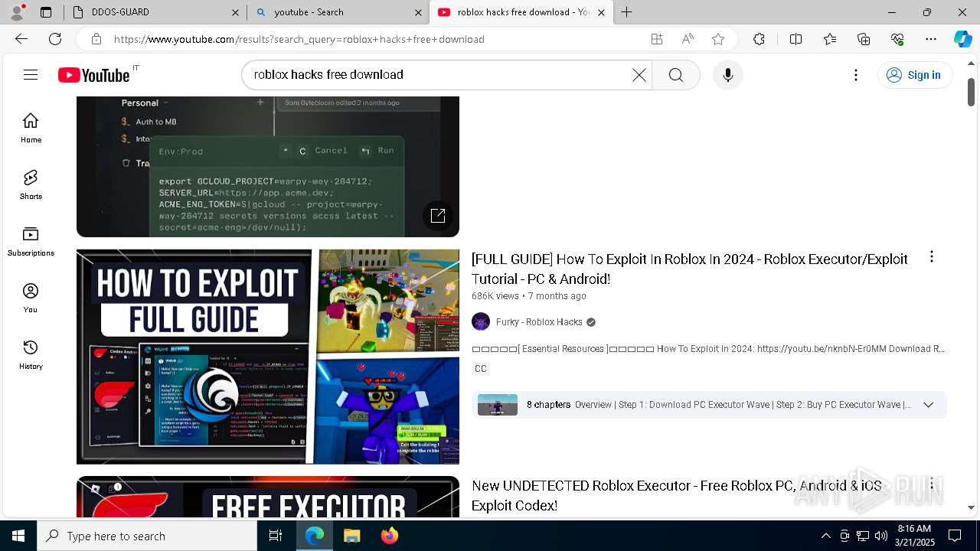Open browser Extensions puzzle icon

coord(759,39)
